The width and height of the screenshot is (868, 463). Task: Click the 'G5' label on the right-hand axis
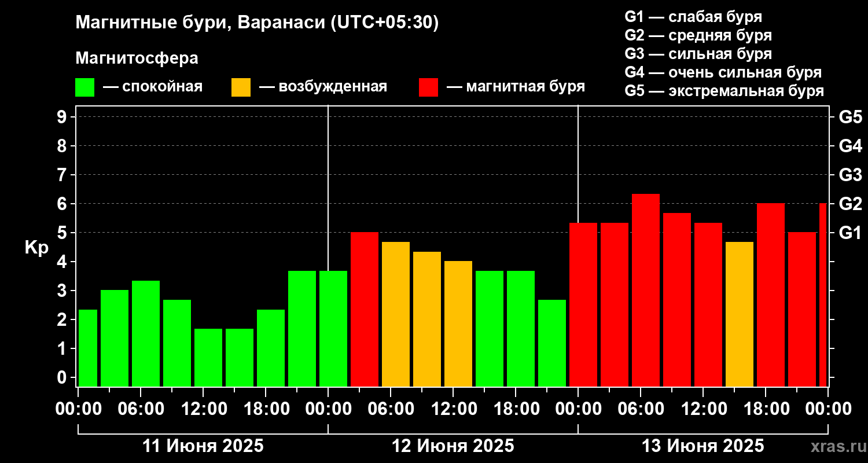[x=850, y=117]
